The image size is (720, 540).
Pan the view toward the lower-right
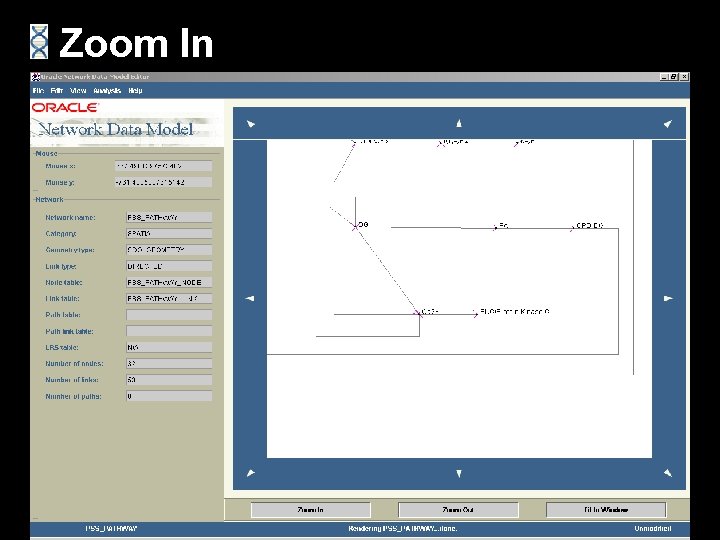[669, 473]
